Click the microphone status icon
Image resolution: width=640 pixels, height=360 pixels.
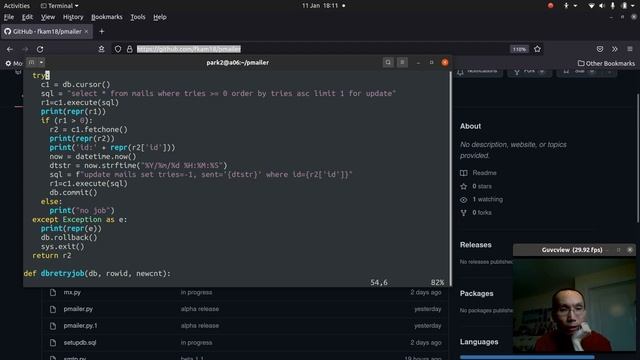click(x=613, y=6)
